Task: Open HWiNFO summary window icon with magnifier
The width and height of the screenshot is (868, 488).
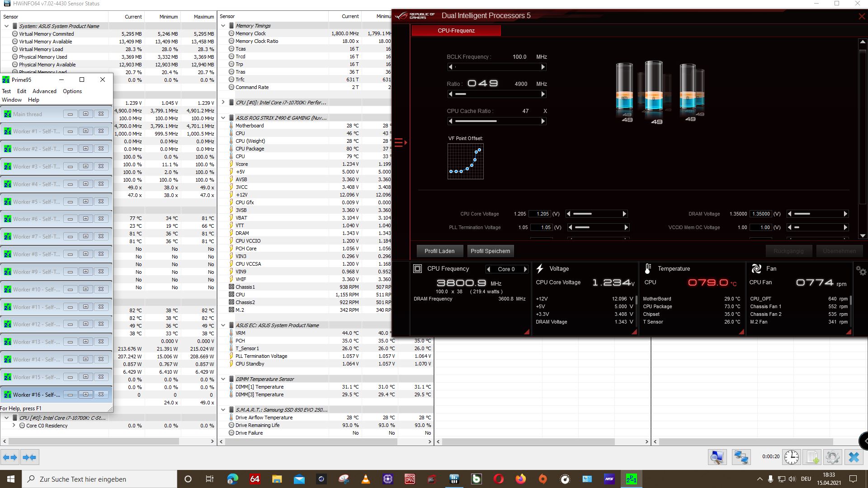Action: (717, 457)
